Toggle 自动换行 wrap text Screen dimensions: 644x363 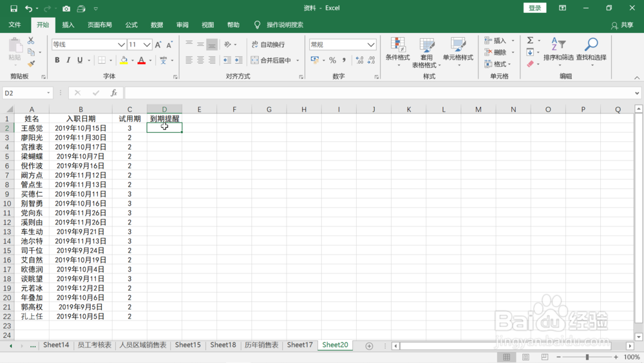pyautogui.click(x=268, y=44)
